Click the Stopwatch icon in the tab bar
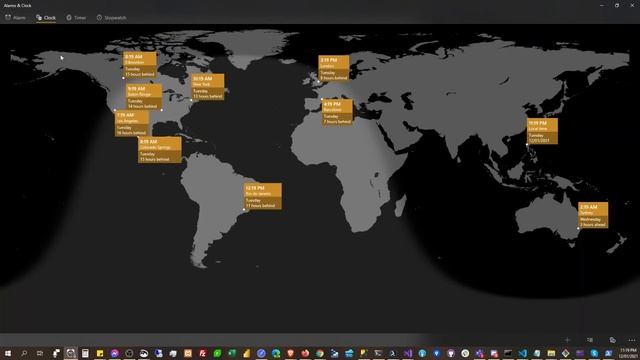 [99, 18]
